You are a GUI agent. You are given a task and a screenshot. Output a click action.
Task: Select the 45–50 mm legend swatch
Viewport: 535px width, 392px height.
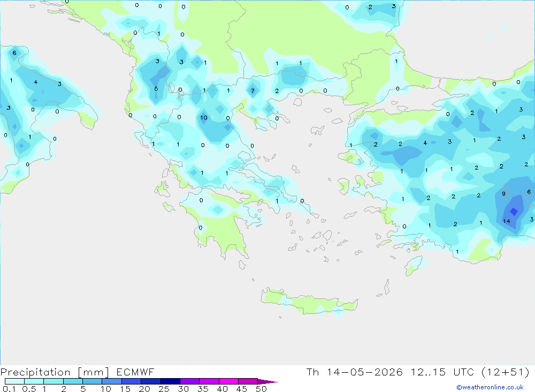pos(248,381)
